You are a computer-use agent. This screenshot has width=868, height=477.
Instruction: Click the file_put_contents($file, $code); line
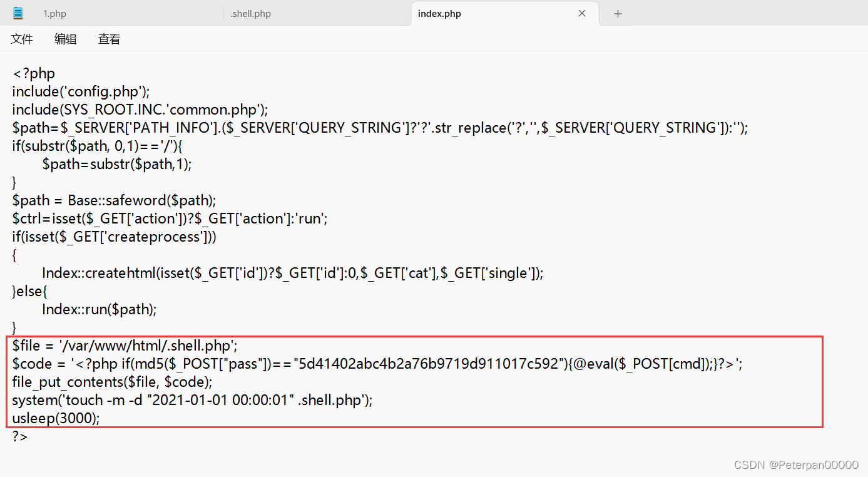[113, 382]
